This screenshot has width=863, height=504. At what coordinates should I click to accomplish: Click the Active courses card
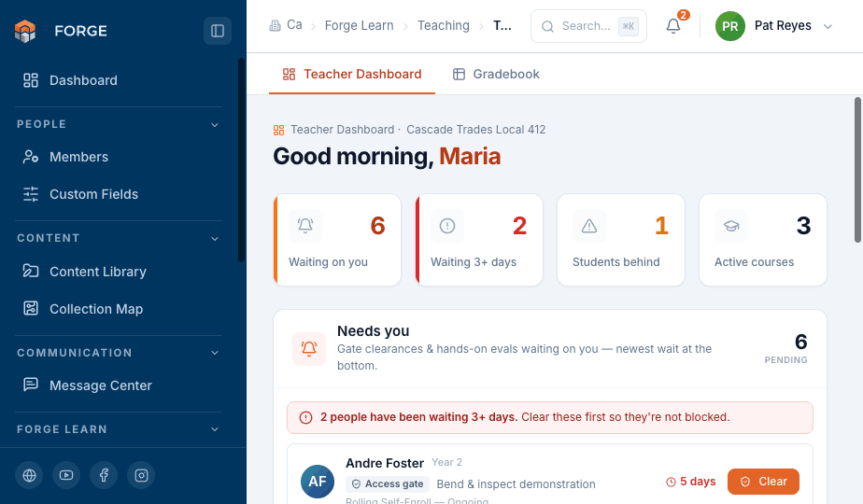(x=763, y=240)
